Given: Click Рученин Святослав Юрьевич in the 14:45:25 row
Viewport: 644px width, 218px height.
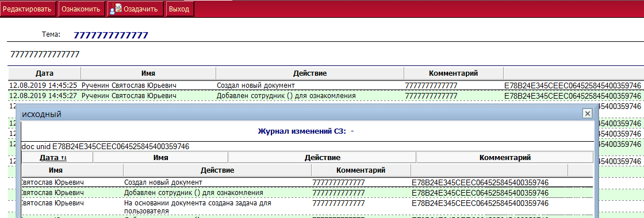Looking at the screenshot, I should coord(129,85).
